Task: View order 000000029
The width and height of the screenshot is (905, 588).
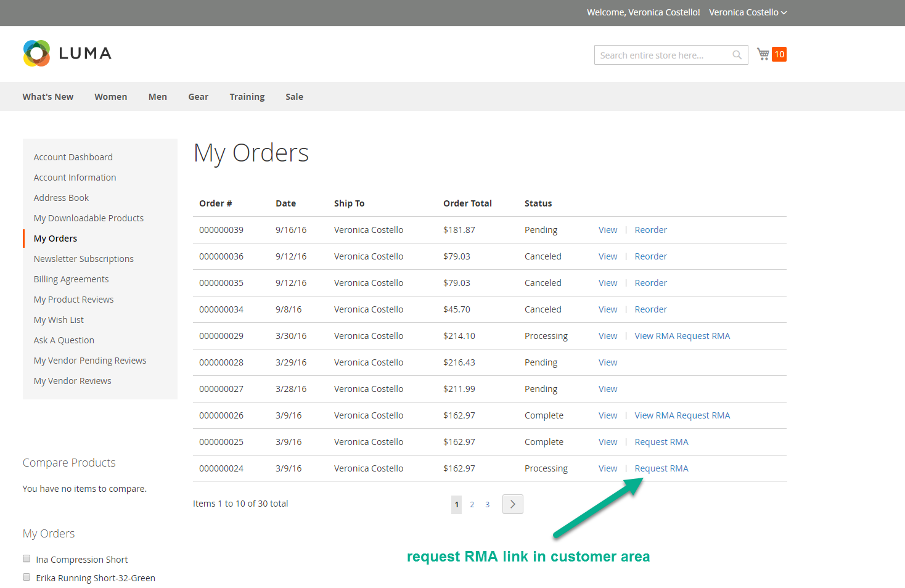Action: tap(608, 336)
